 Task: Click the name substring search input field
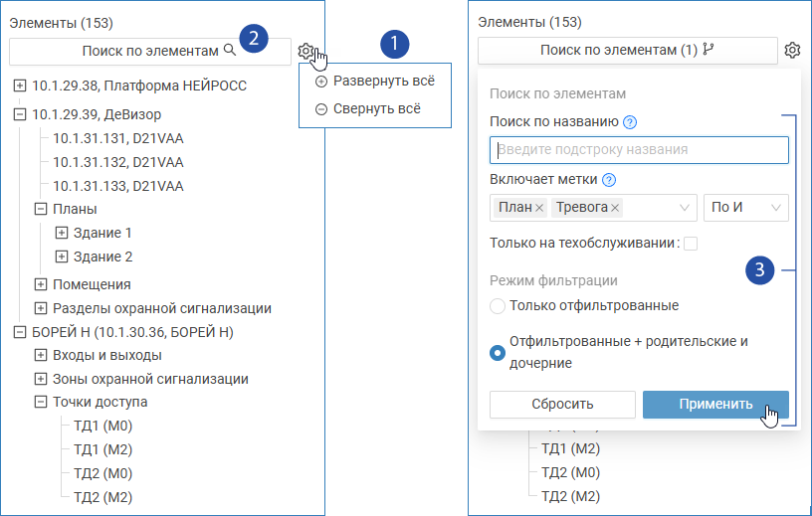tap(639, 150)
